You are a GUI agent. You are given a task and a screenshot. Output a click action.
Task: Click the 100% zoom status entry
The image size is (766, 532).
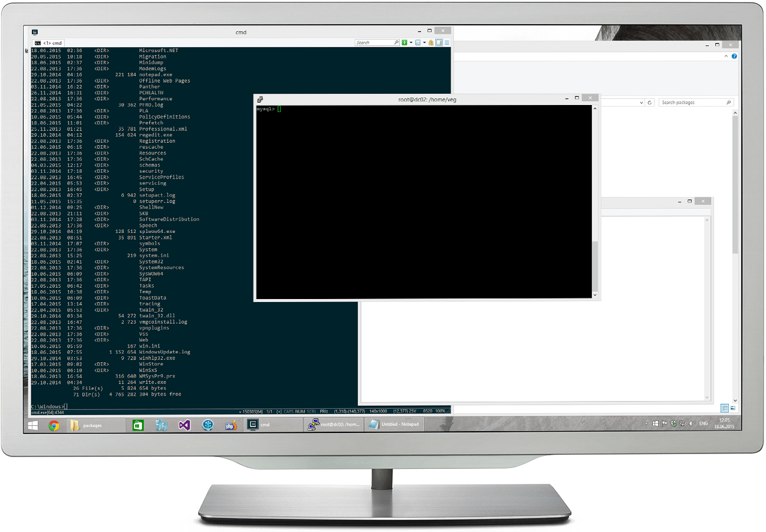coord(440,411)
